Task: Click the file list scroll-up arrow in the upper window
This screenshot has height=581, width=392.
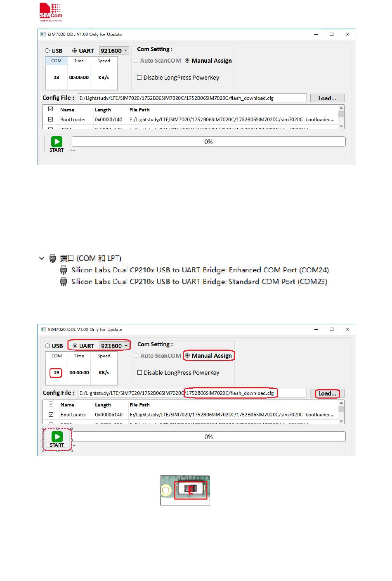Action: tap(341, 108)
